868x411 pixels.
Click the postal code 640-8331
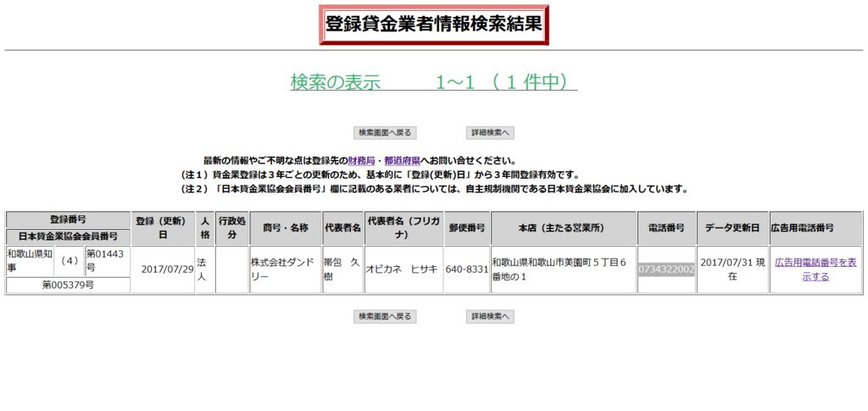[467, 270]
